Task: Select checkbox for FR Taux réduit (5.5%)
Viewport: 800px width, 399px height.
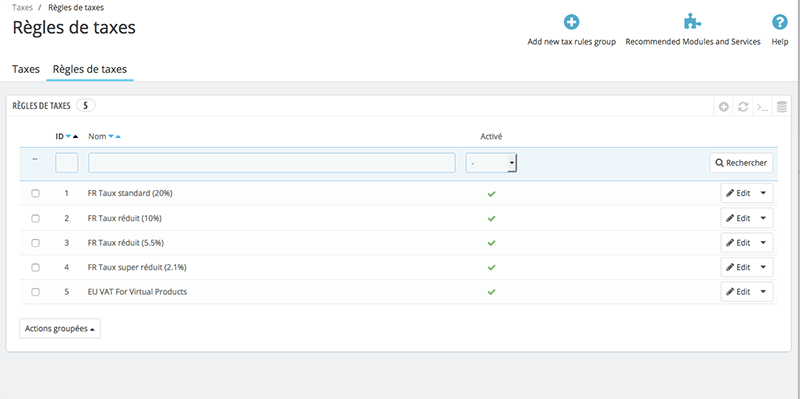Action: pos(35,243)
